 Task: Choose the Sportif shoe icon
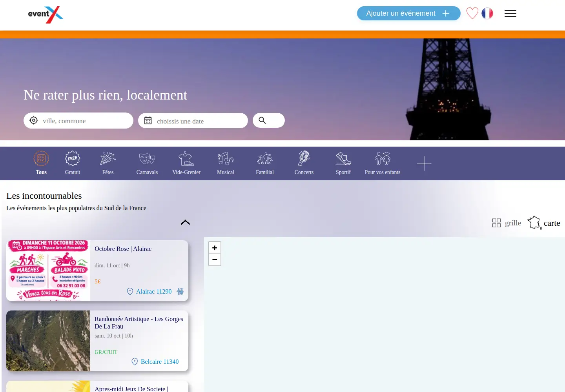[343, 159]
